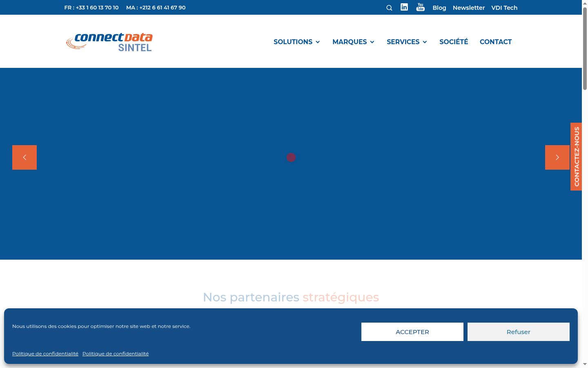
Task: Visit the LinkedIn icon link
Action: [x=404, y=7]
